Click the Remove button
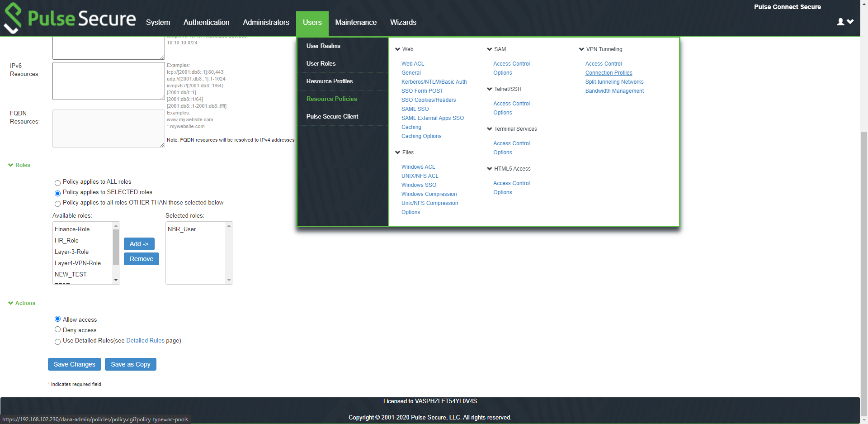 point(142,259)
